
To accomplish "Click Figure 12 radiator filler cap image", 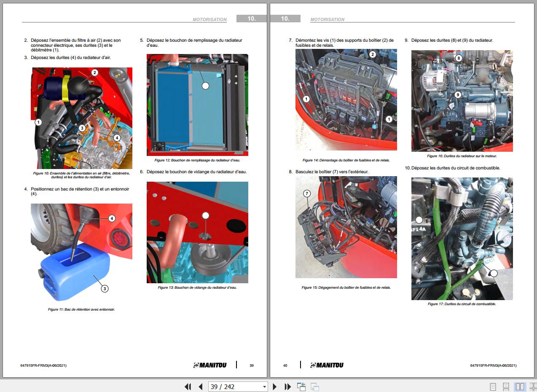I will tap(197, 105).
